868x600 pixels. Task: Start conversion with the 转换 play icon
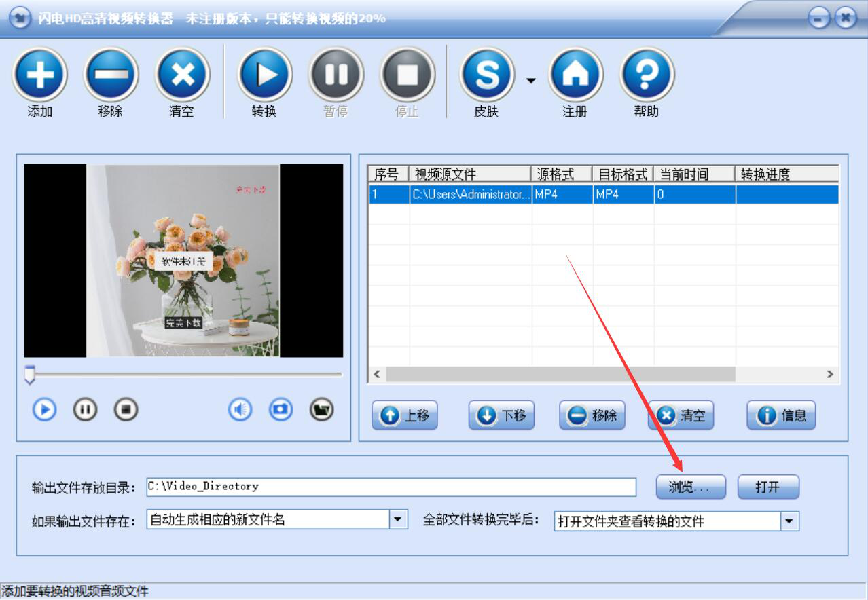265,75
